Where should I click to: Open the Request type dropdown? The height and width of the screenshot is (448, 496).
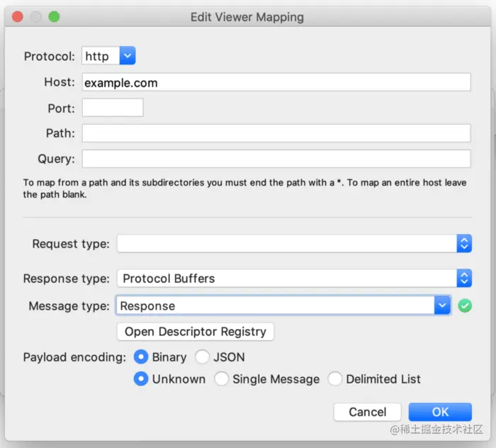294,243
